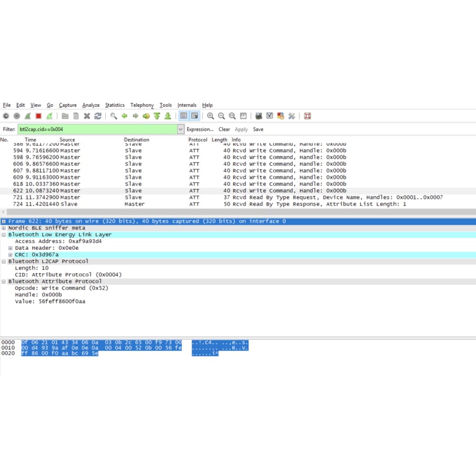
Task: Open the Telephony menu
Action: coord(142,105)
